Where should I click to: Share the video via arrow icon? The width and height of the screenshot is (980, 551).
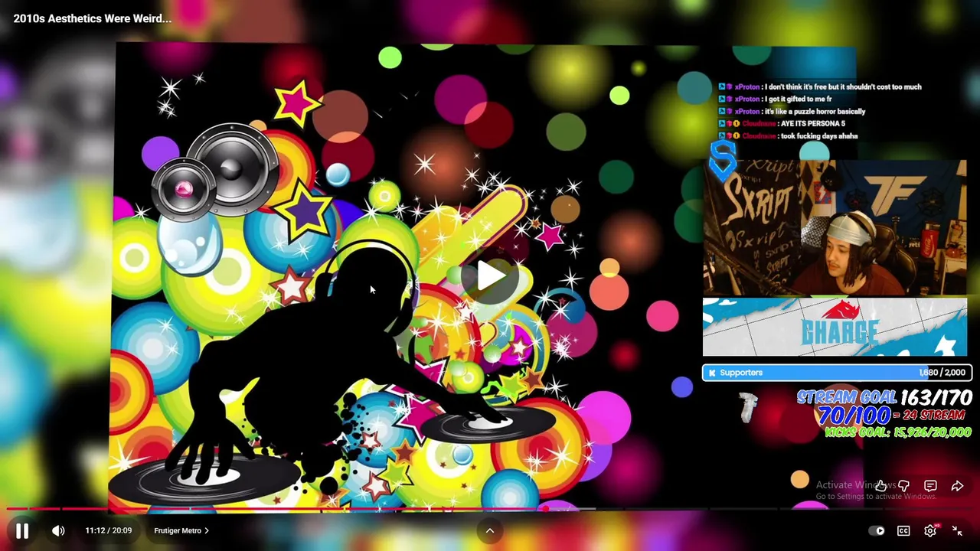point(957,486)
